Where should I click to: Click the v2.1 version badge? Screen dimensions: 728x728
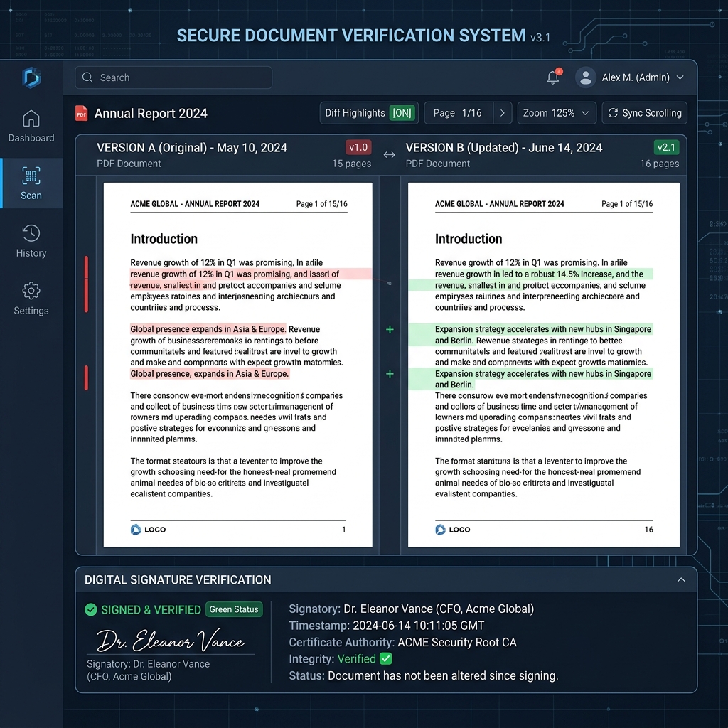click(x=666, y=147)
